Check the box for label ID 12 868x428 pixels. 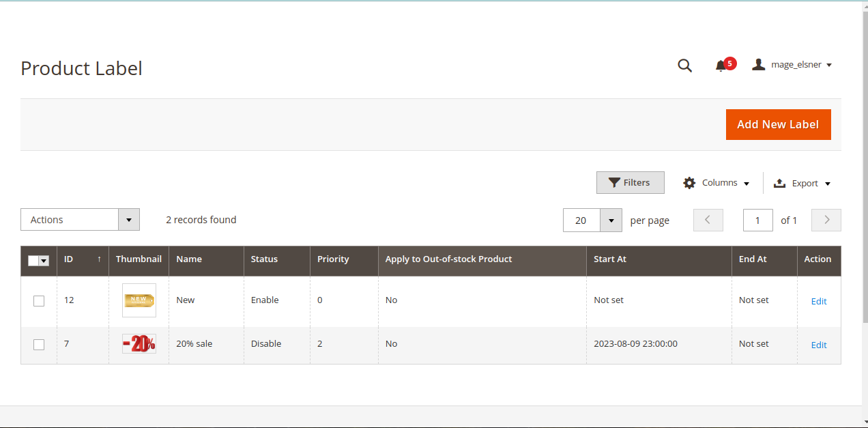(x=39, y=301)
